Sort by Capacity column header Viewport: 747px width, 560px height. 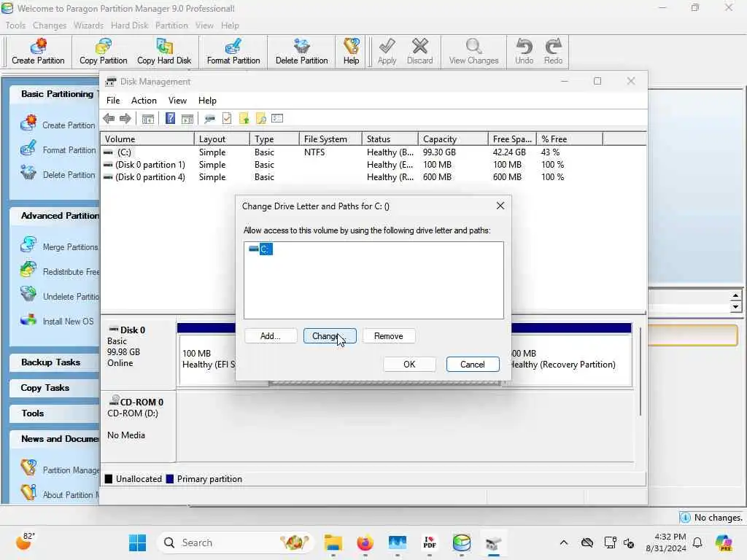(452, 139)
